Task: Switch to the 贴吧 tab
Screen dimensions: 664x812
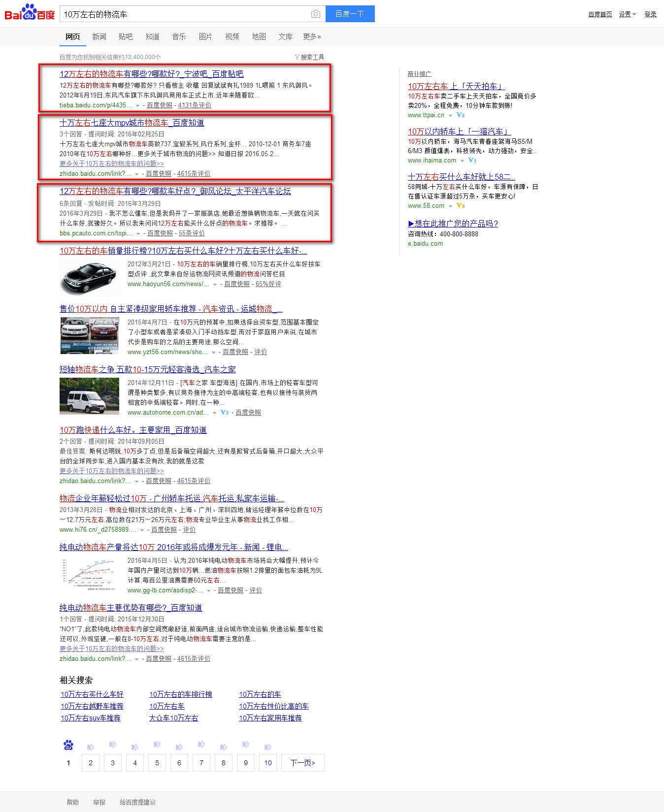Action: (x=126, y=36)
